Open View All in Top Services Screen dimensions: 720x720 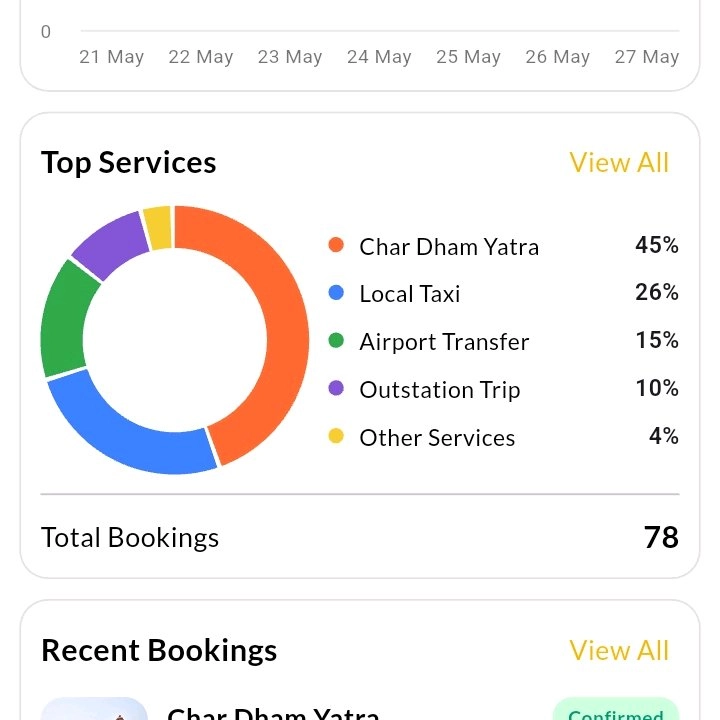[619, 163]
